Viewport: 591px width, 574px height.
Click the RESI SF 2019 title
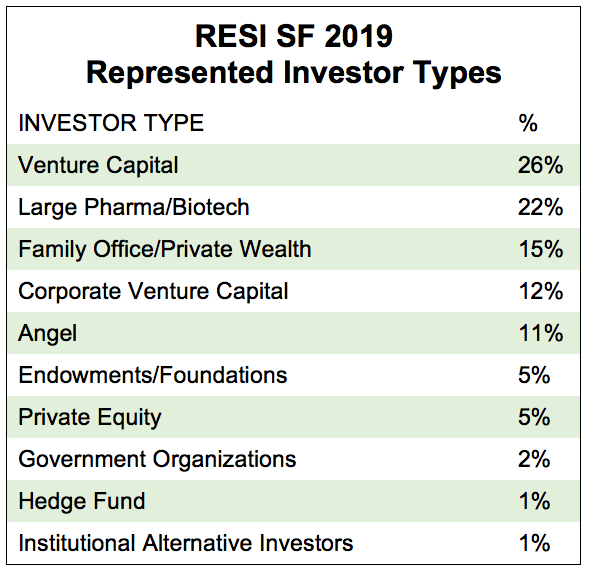click(294, 36)
